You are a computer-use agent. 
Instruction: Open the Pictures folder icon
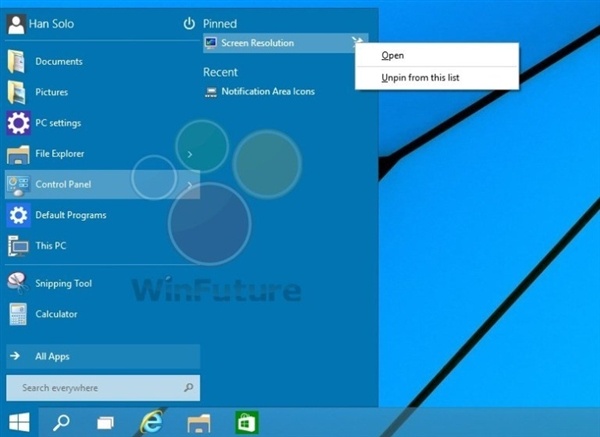tap(16, 92)
